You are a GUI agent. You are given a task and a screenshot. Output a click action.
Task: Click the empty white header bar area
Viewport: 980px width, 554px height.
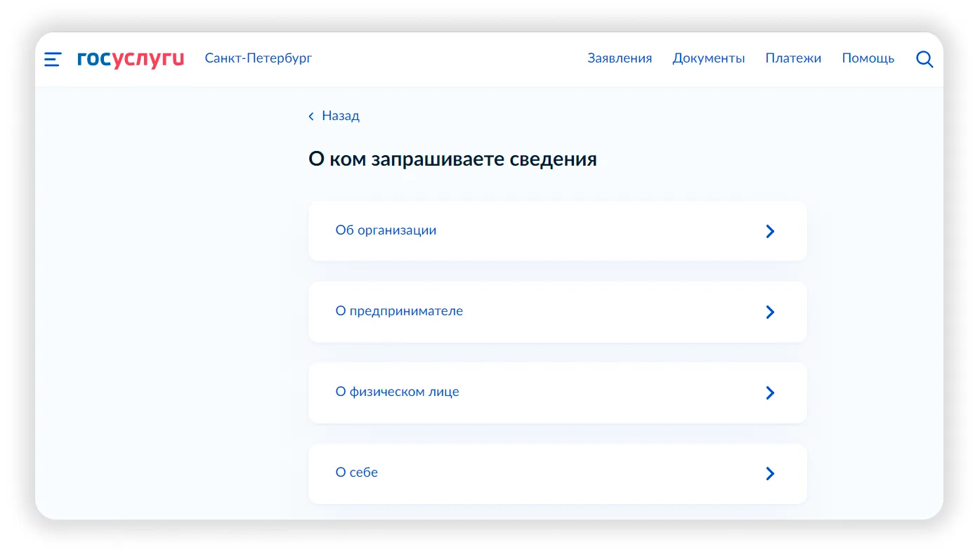450,59
